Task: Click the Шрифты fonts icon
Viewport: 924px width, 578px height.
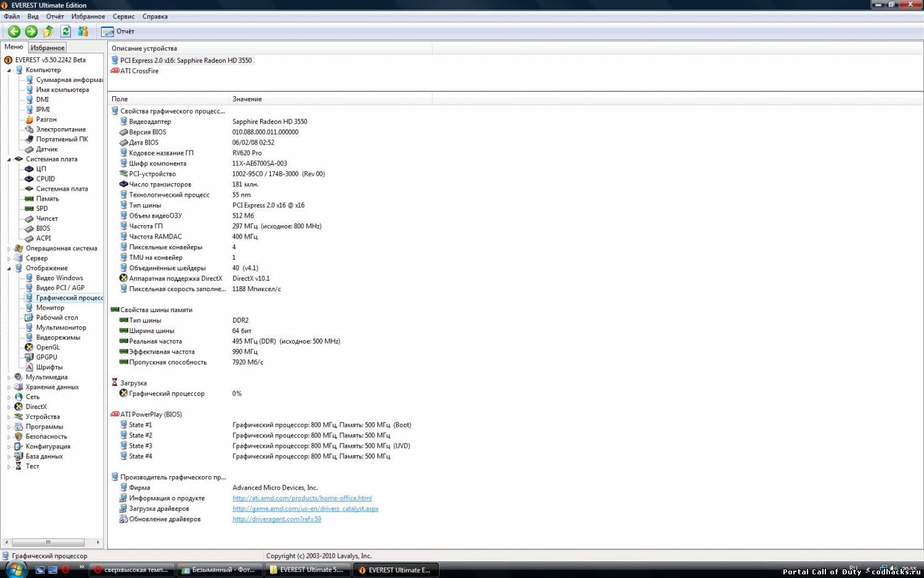Action: [x=29, y=367]
